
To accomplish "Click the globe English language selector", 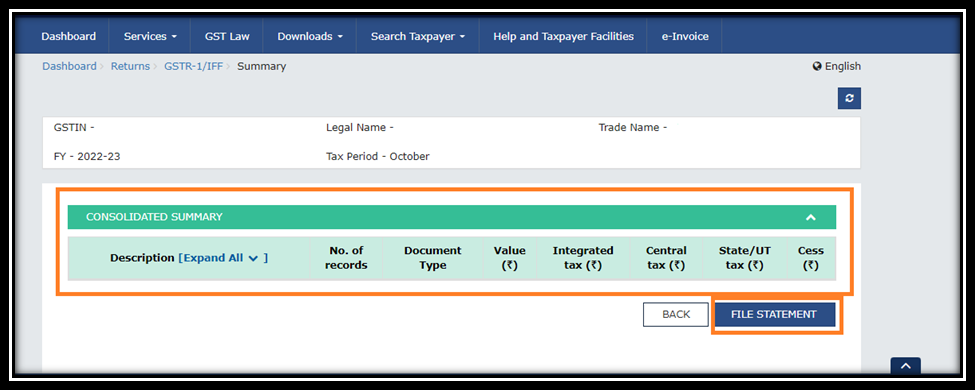I will pyautogui.click(x=836, y=66).
